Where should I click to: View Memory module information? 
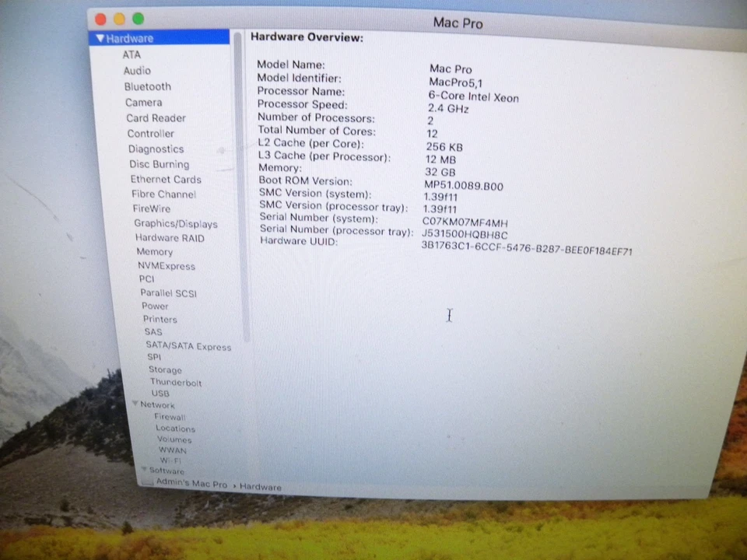[x=154, y=251]
